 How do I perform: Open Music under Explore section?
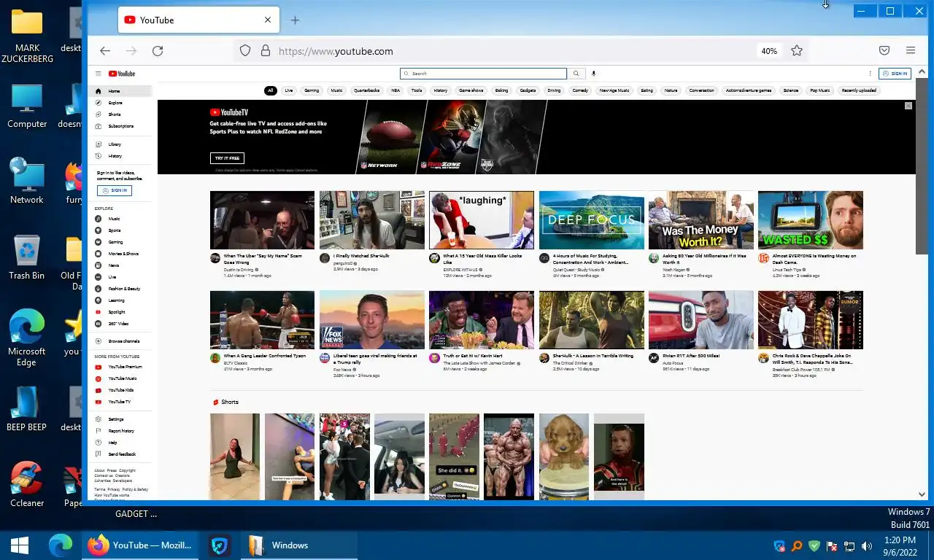coord(120,219)
